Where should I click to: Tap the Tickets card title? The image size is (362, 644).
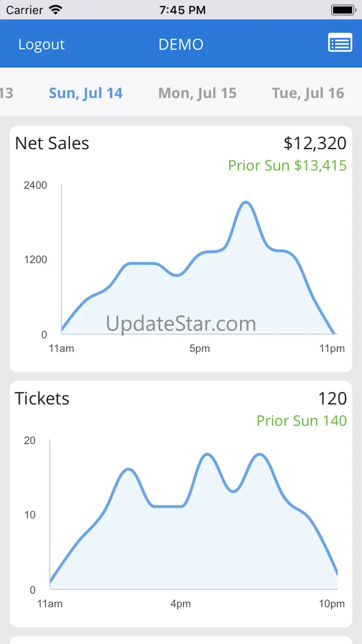click(42, 399)
